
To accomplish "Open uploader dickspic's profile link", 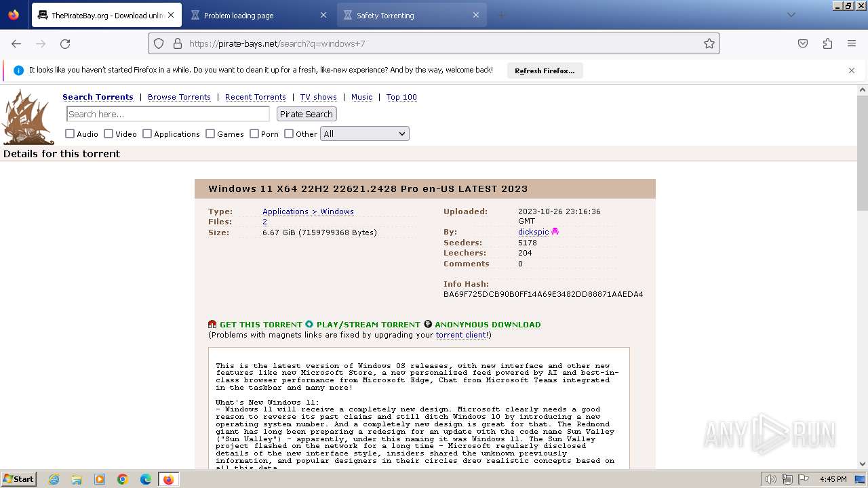I will tap(534, 232).
